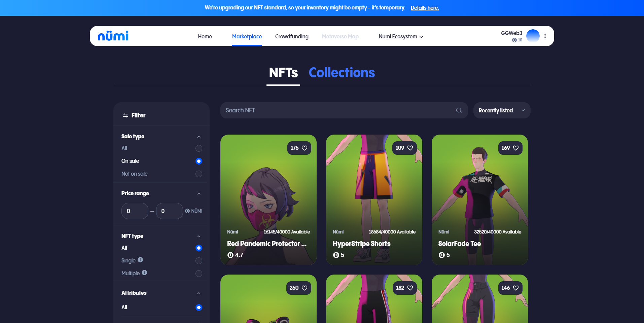Open the GGWeb3 profile avatar
This screenshot has width=644, height=323.
pos(533,36)
